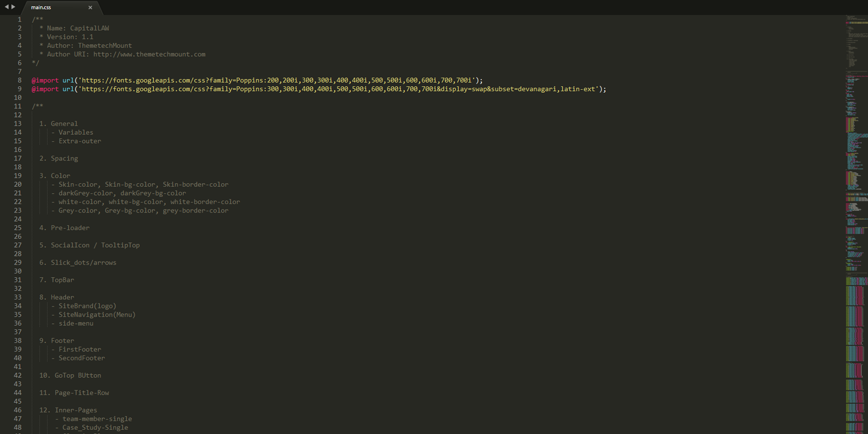The image size is (868, 434).
Task: Click the Poppins:200 font URL string
Action: pyautogui.click(x=277, y=80)
